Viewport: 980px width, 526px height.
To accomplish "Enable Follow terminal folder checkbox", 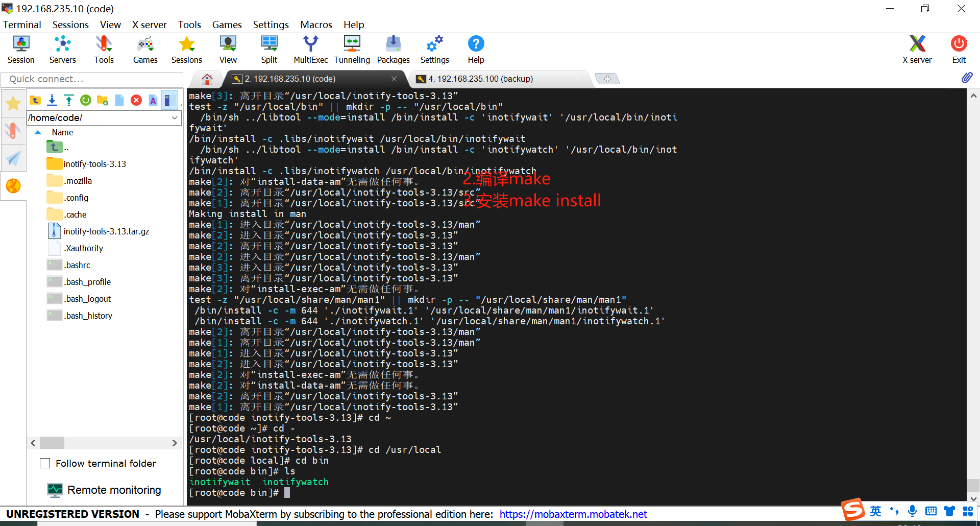I will tap(45, 463).
